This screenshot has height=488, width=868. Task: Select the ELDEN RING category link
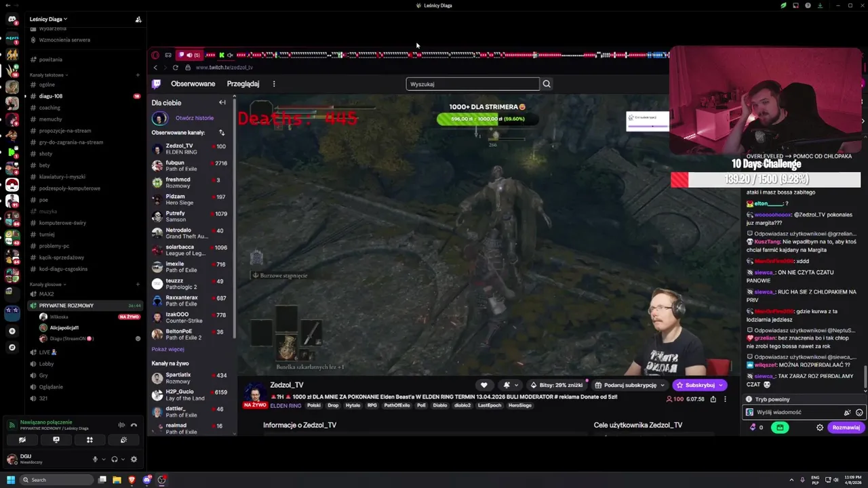(285, 405)
